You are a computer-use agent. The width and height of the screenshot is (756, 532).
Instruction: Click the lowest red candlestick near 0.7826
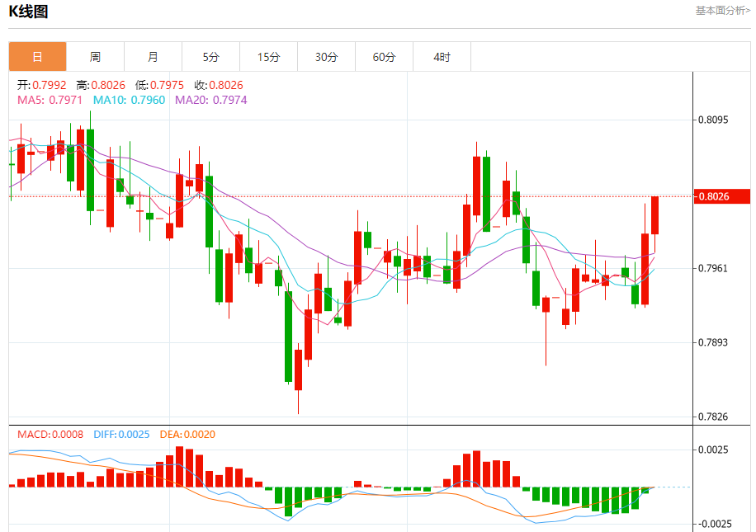[299, 370]
